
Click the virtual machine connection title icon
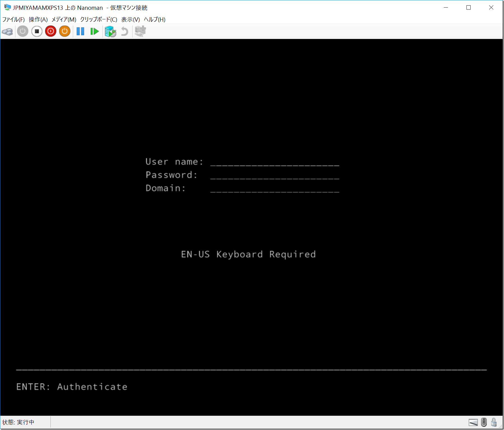tap(8, 7)
